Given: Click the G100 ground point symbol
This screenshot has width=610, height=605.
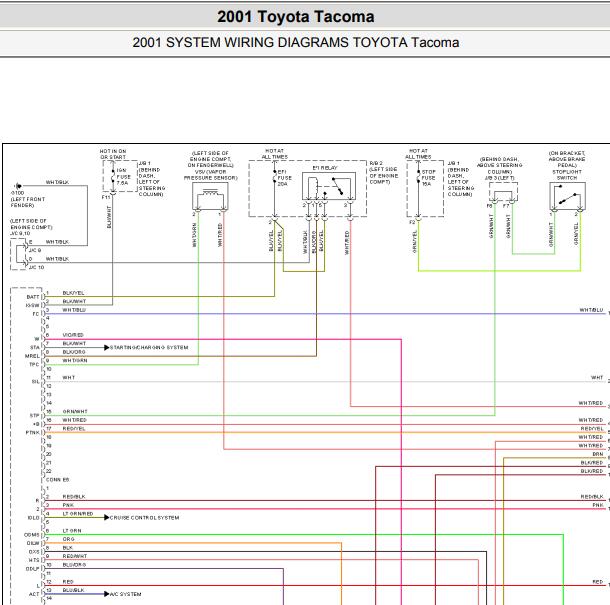Looking at the screenshot, I should pyautogui.click(x=18, y=186).
